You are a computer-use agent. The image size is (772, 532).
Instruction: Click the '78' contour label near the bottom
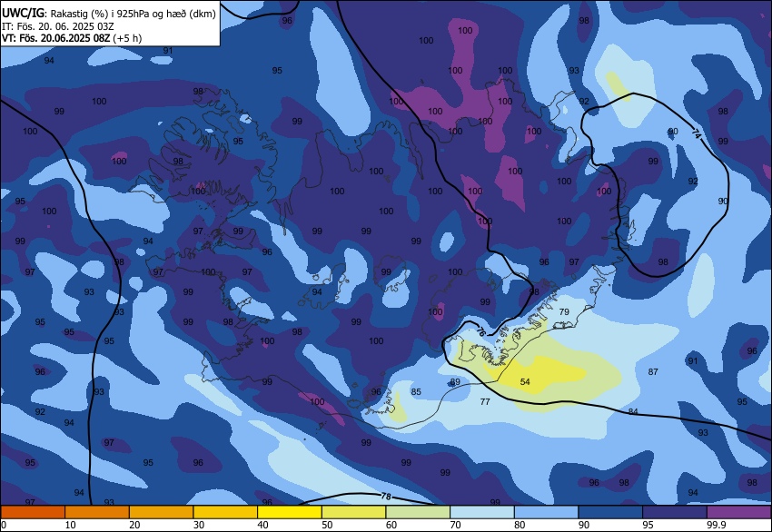[386, 497]
